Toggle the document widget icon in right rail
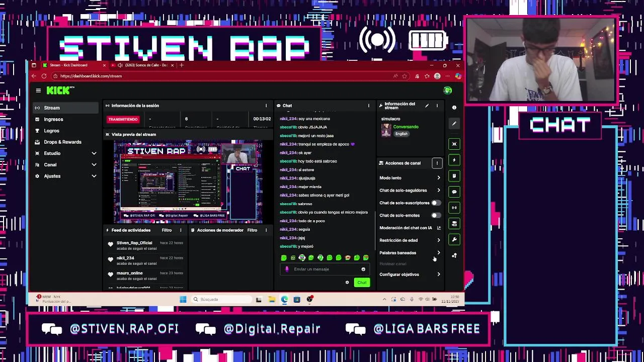Screen dimensions: 644x362 (454, 176)
